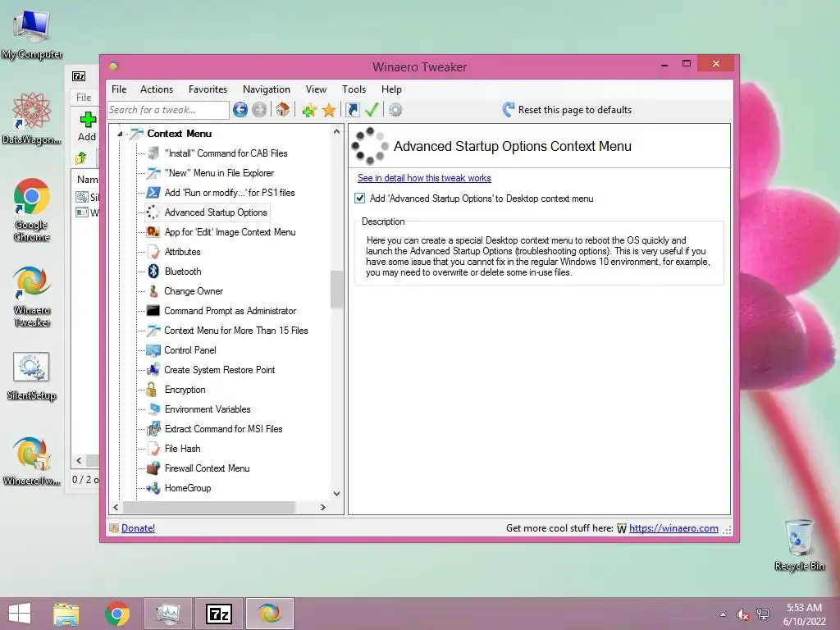This screenshot has height=630, width=840.
Task: Click the HomeGroup icon in tree
Action: (153, 488)
